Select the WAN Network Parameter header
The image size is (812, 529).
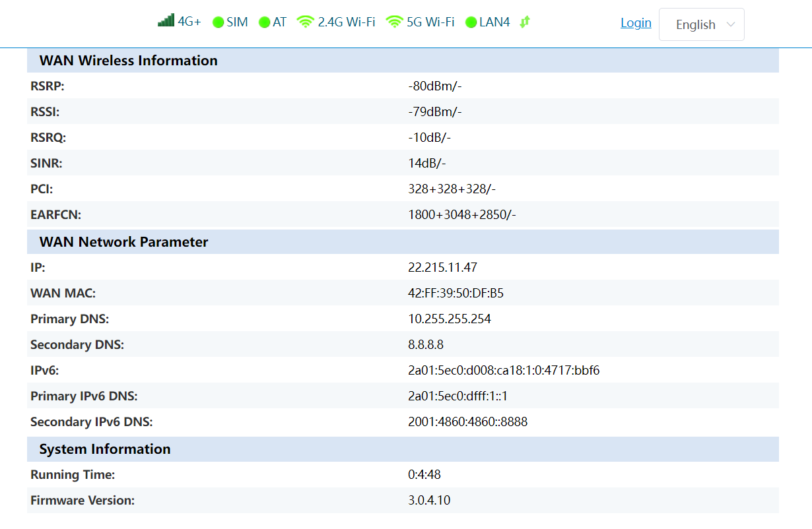coord(123,242)
